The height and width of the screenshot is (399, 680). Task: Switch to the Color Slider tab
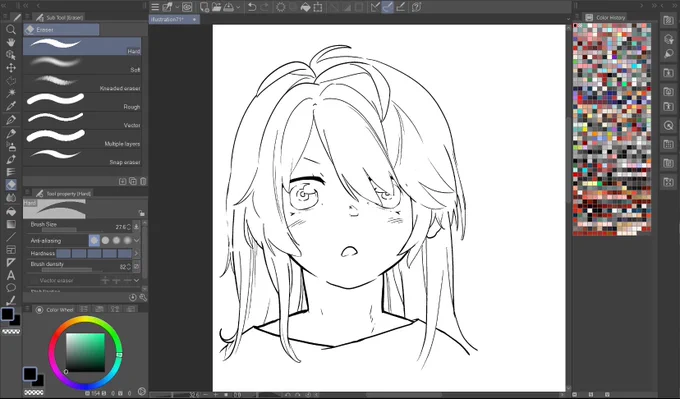(84, 309)
